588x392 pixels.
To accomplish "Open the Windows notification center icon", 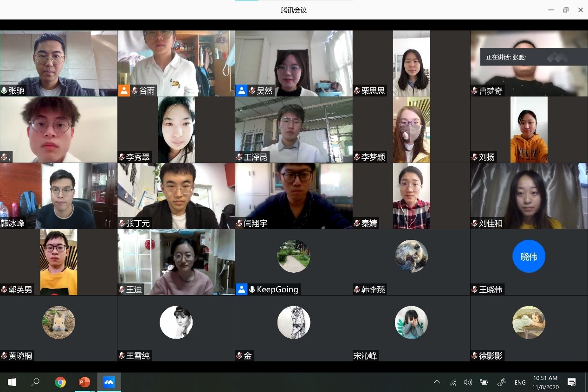I will click(x=572, y=382).
